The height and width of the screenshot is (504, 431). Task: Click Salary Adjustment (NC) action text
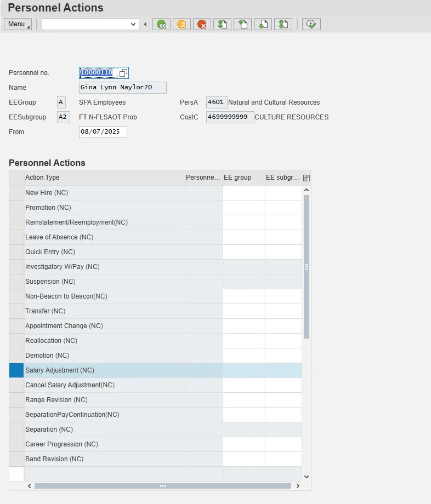pos(60,370)
